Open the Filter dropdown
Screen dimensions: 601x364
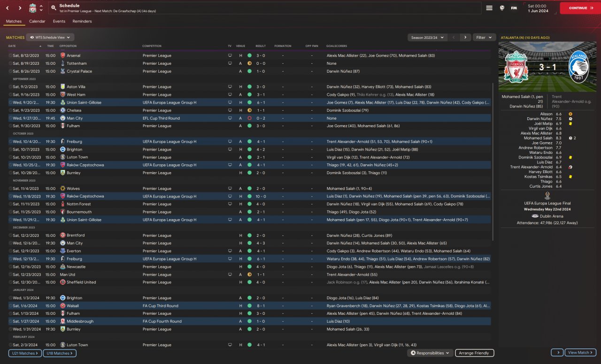click(x=484, y=37)
